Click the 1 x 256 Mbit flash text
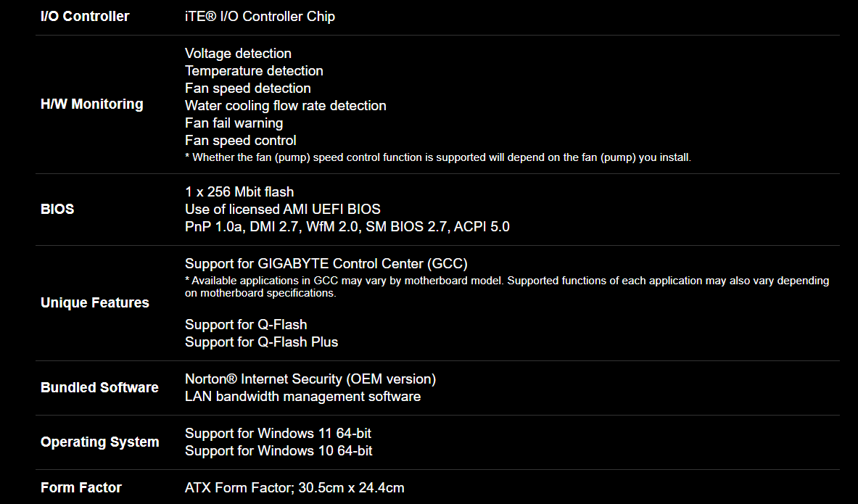The width and height of the screenshot is (858, 504). [239, 192]
